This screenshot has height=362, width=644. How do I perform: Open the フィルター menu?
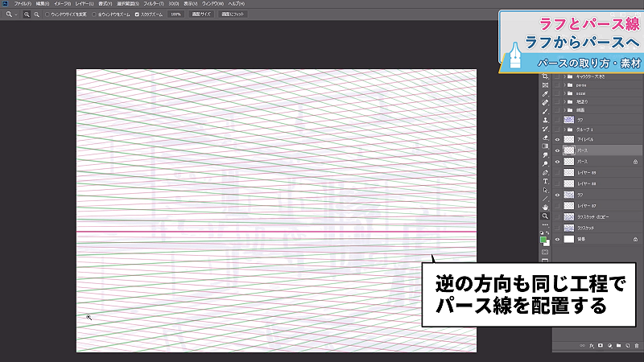click(153, 3)
